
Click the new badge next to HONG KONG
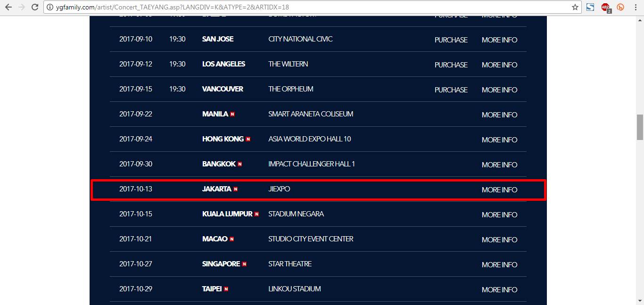coord(248,139)
